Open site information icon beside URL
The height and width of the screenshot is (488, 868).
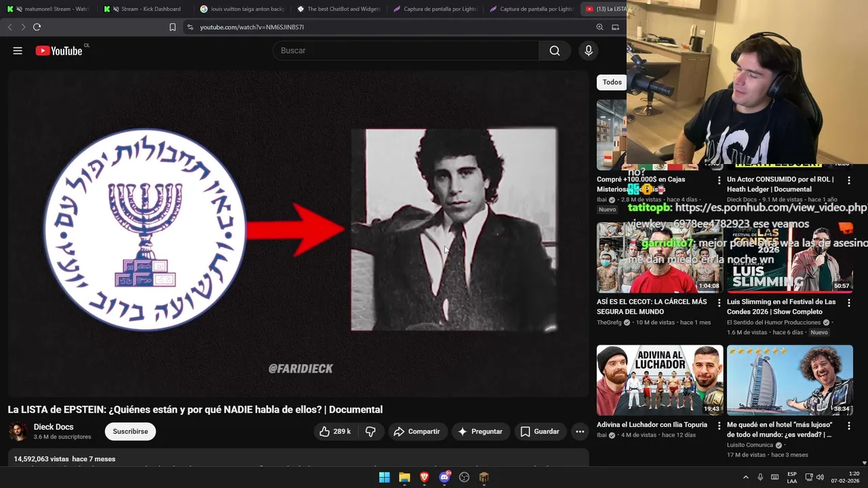coord(190,27)
